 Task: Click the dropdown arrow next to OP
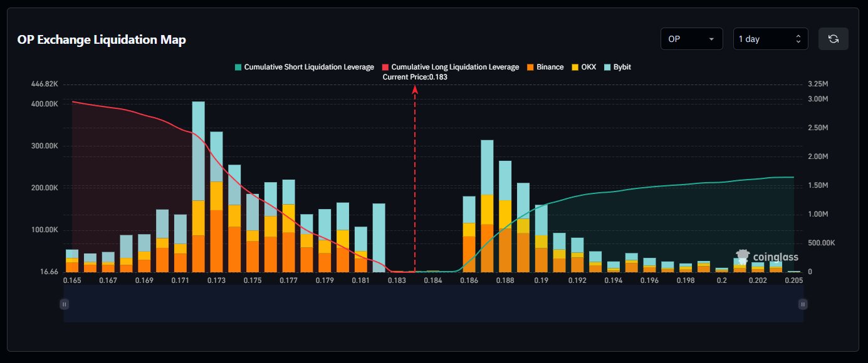[711, 39]
